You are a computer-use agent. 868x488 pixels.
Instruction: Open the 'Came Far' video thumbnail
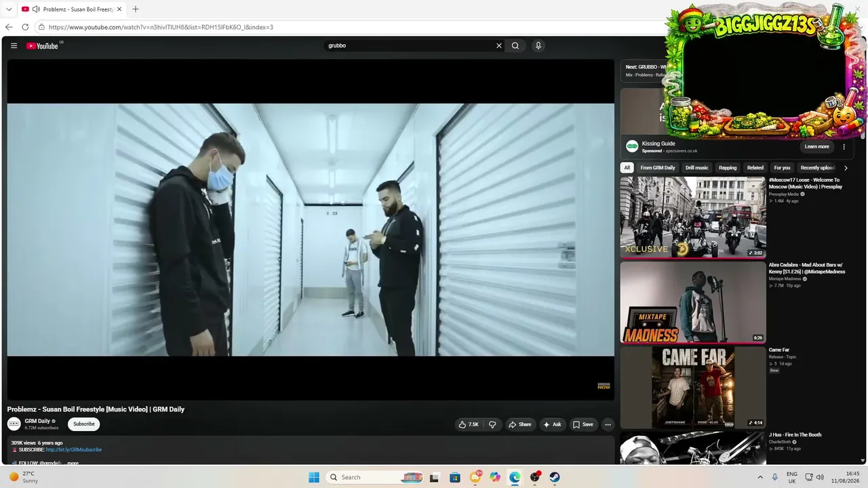pos(692,387)
